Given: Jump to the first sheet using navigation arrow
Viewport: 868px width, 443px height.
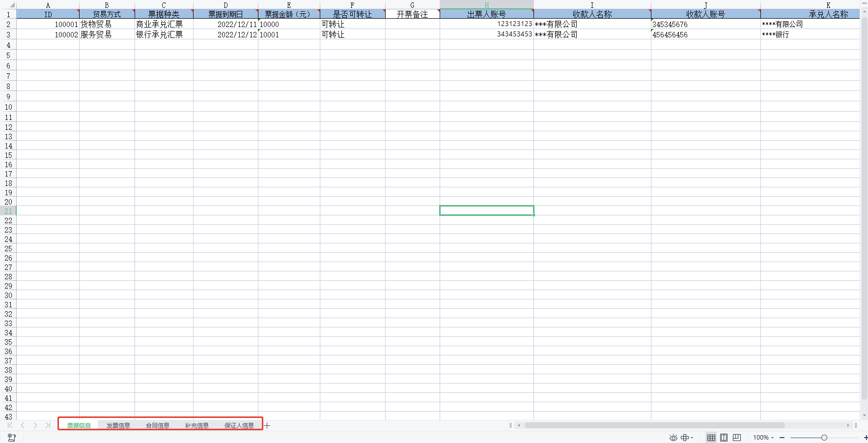Looking at the screenshot, I should (x=10, y=425).
